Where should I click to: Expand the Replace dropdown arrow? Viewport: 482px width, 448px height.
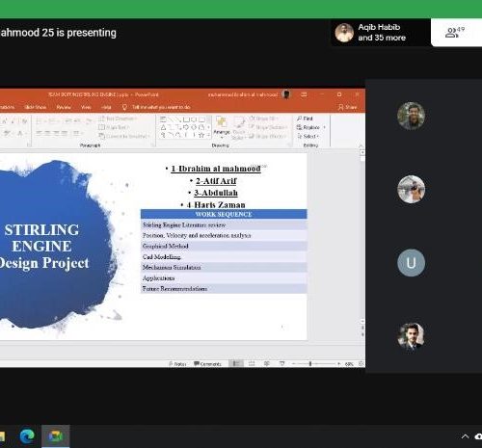[324, 127]
